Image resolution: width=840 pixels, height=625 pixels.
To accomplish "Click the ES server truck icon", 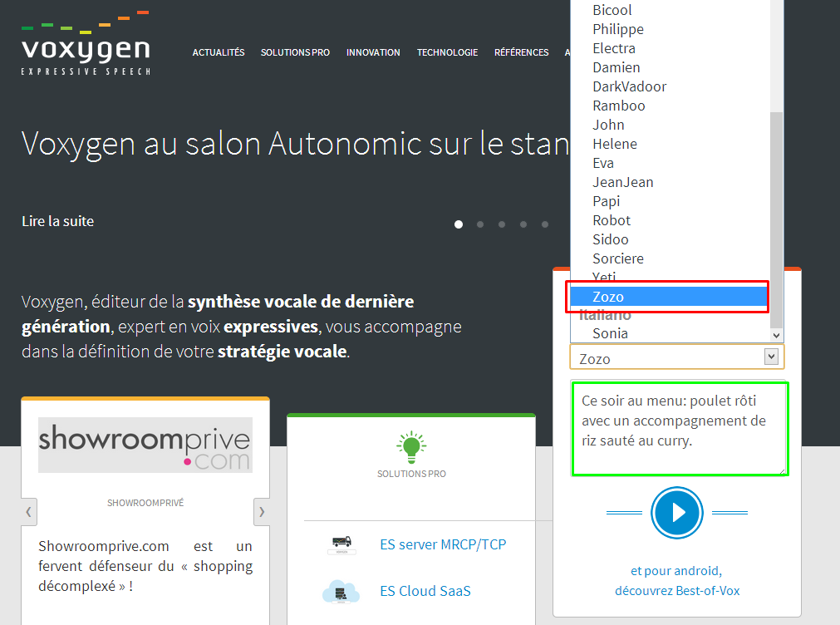I will [341, 544].
